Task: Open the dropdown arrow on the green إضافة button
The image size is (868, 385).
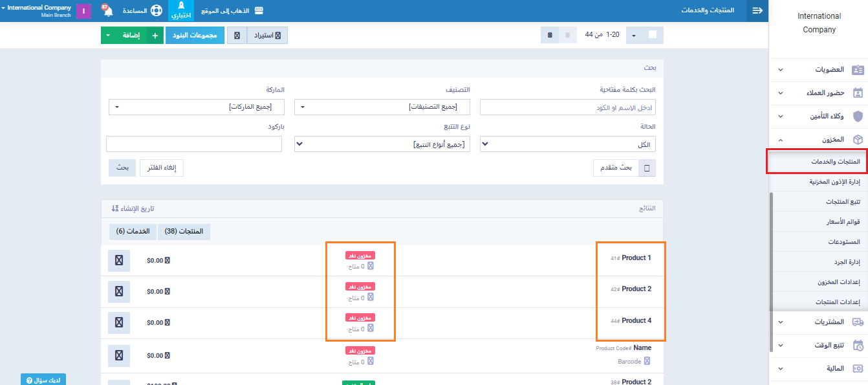Action: coord(108,36)
